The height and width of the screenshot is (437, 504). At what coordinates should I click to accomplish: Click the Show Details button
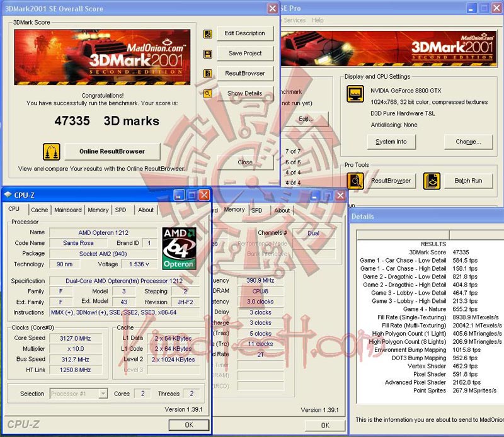click(245, 93)
